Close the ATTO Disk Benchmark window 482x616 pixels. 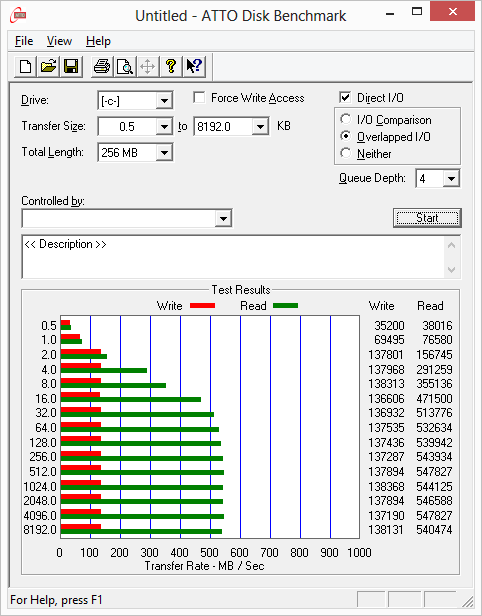(453, 12)
